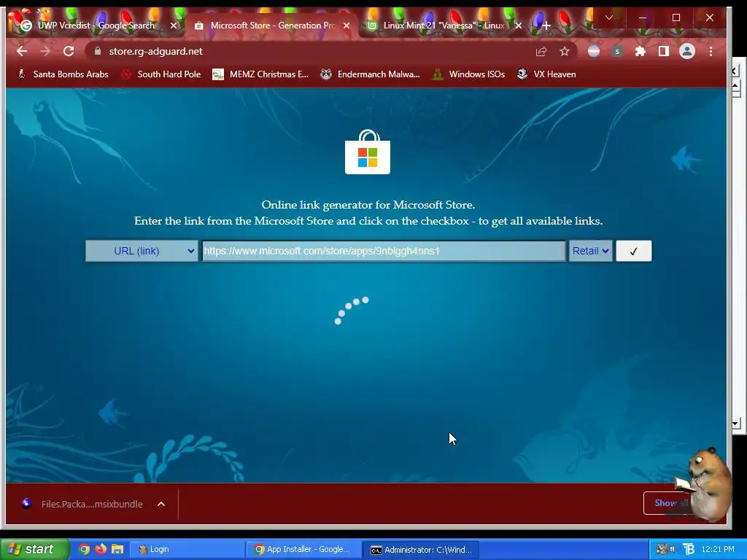Click the padlock site info icon
This screenshot has height=560, width=747.
point(98,52)
